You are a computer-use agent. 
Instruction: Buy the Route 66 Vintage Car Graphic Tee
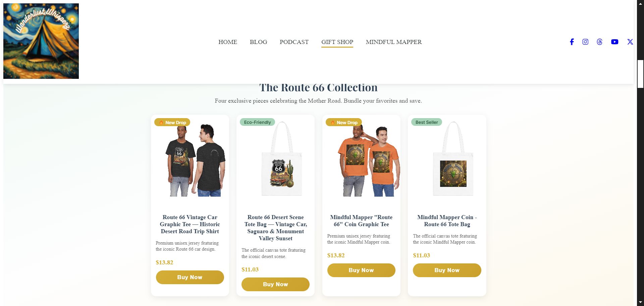click(x=190, y=277)
